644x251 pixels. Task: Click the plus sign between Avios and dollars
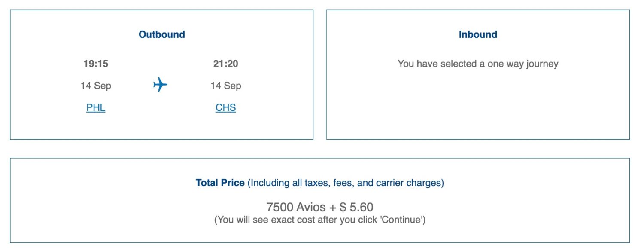click(333, 208)
